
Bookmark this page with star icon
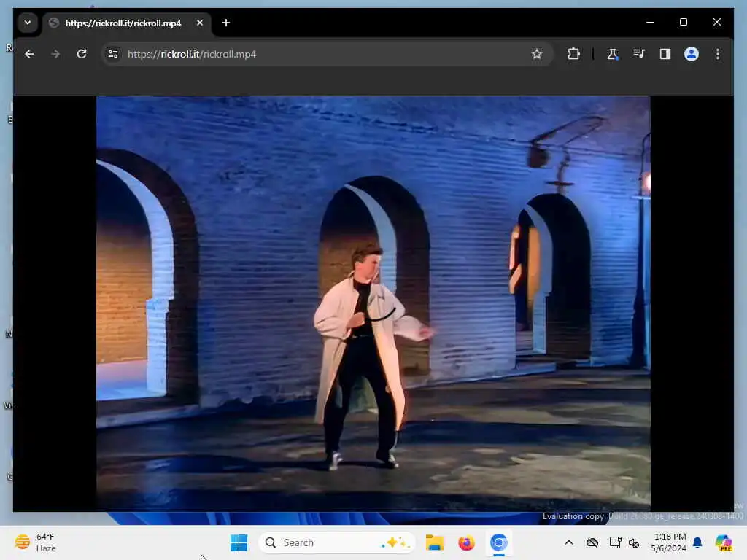click(x=537, y=54)
